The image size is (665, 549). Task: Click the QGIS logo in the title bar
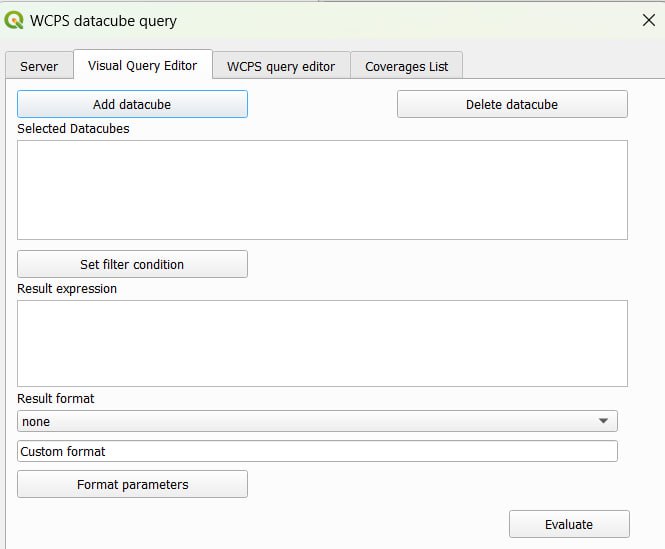(x=14, y=20)
